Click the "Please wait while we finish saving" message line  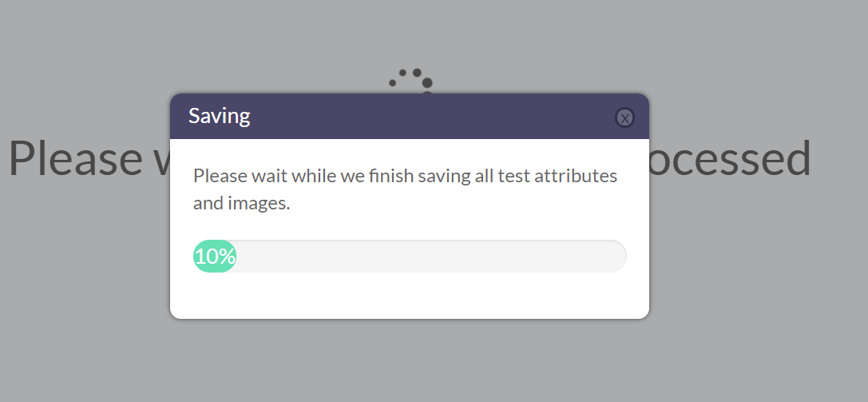[405, 176]
